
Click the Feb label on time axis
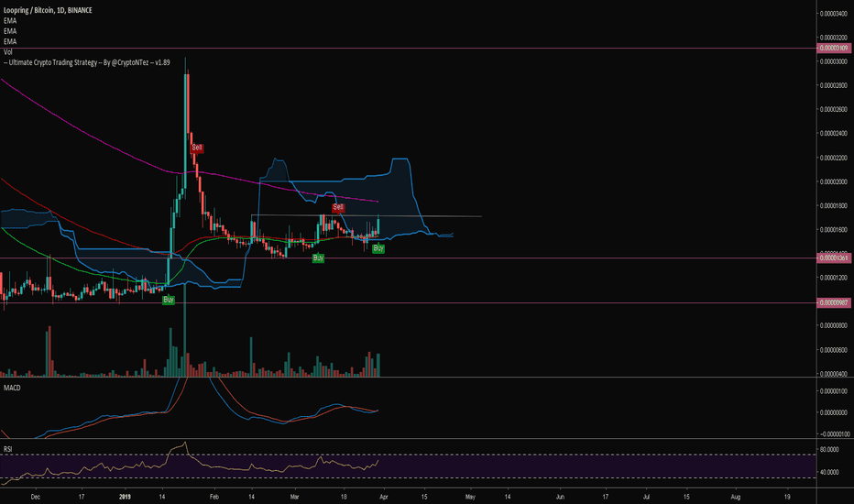(x=214, y=497)
